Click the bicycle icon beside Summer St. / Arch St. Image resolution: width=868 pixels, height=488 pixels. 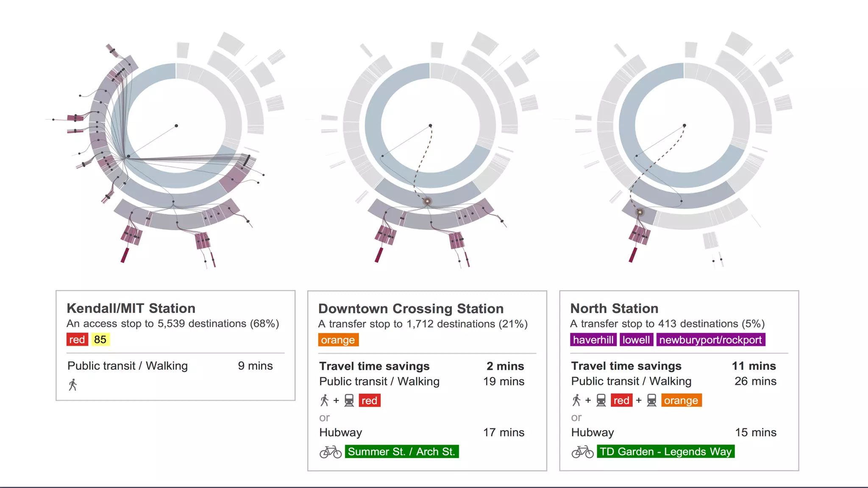point(331,452)
